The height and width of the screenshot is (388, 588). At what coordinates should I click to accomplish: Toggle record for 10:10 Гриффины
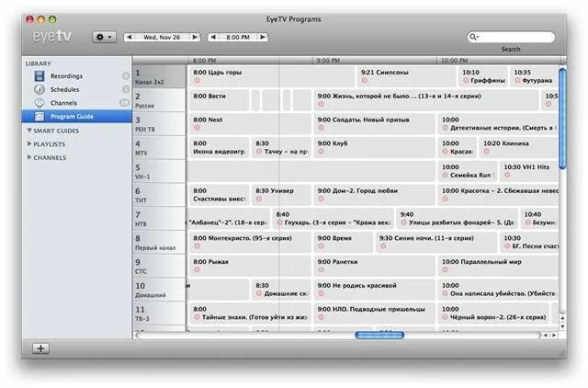point(466,81)
